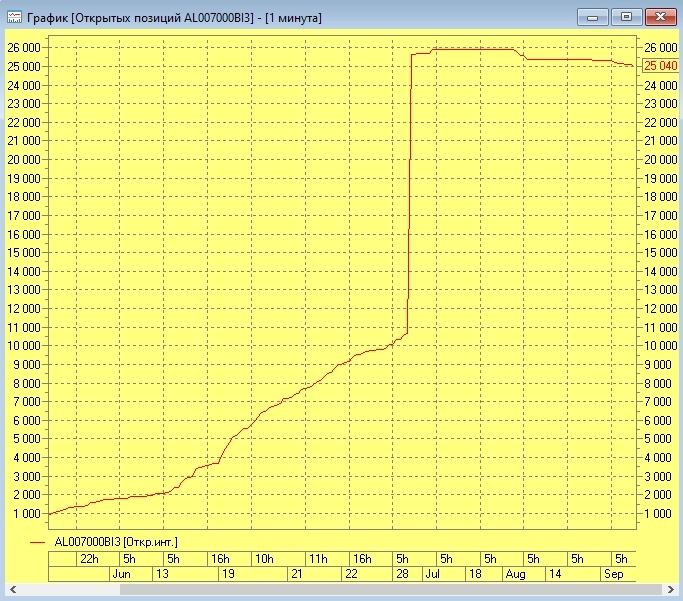Select the Sep month on the time axis
Viewport: 683px width, 601px height.
[x=613, y=575]
